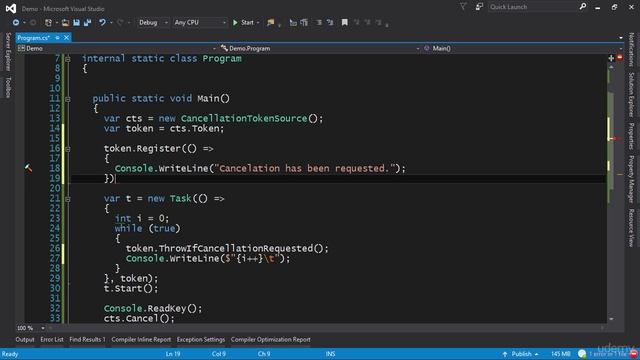Click the comment selection toolbar icon
Viewport: 640px width, 360px height.
click(304, 22)
